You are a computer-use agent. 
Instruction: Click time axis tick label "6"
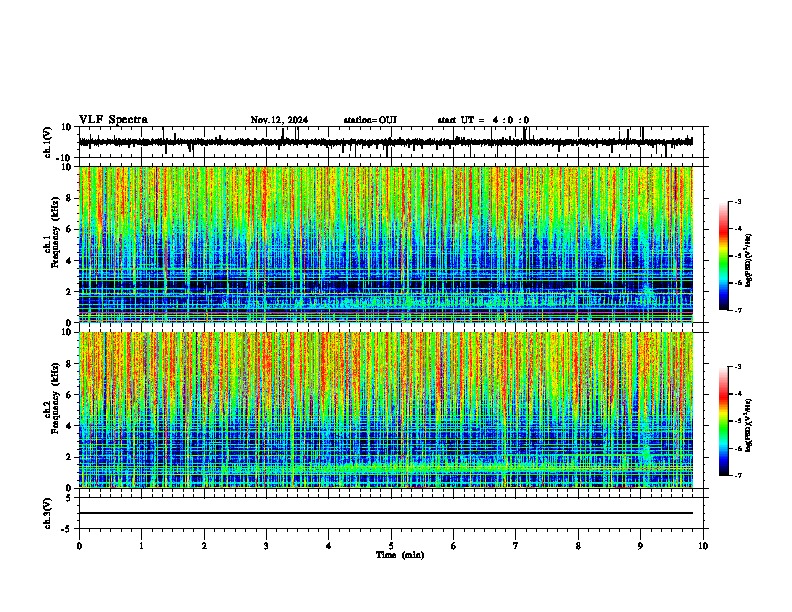click(x=454, y=546)
